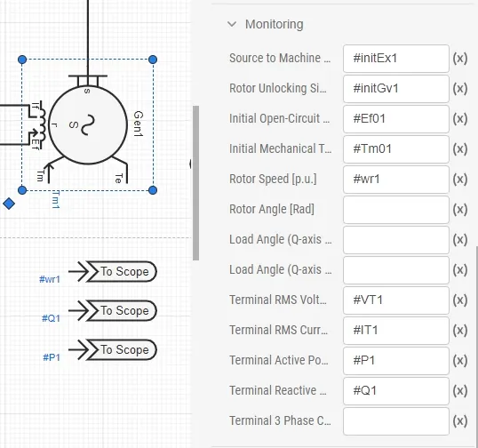The image size is (478, 448).
Task: Click the #Q1 To Scope block
Action: point(113,310)
